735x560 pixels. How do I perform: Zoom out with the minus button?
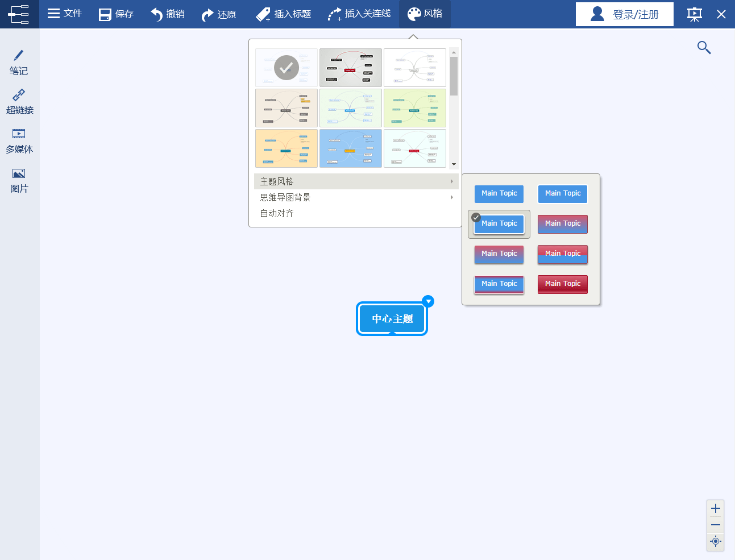point(716,525)
